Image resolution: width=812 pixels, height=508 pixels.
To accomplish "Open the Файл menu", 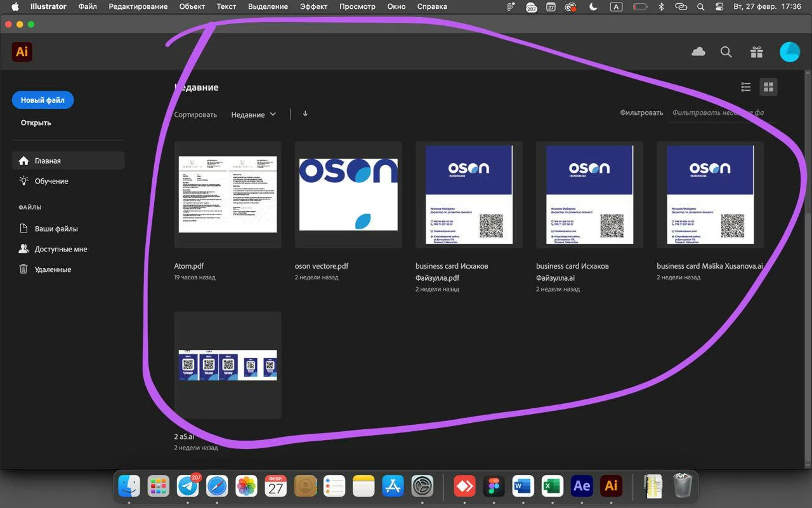I will [88, 6].
